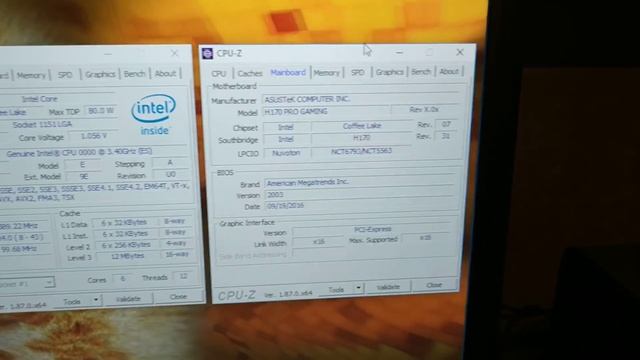640x360 pixels.
Task: Click the Max. Supported x16 value
Action: 425,238
